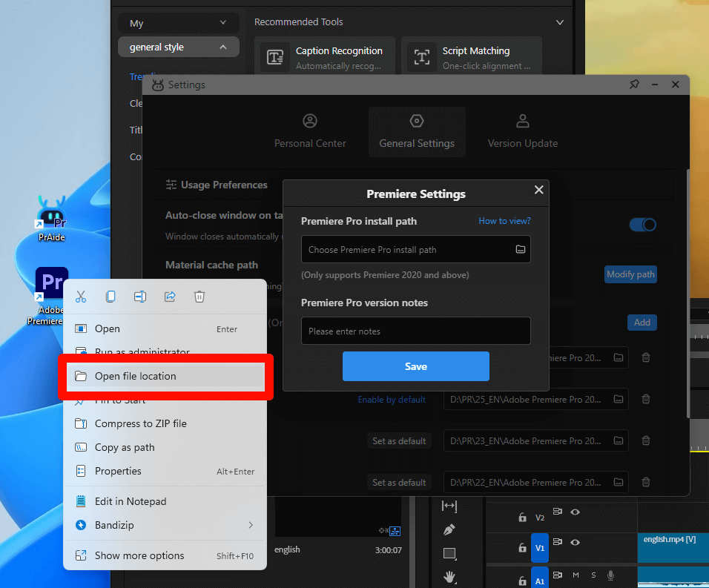This screenshot has height=588, width=709.
Task: Lock the V1 video track
Action: coord(523,547)
